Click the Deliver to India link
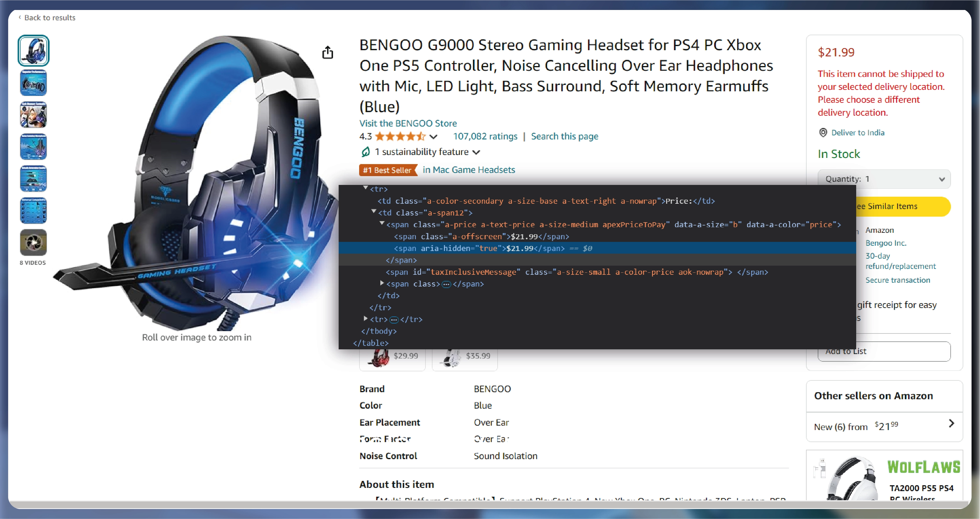980x519 pixels. click(857, 132)
